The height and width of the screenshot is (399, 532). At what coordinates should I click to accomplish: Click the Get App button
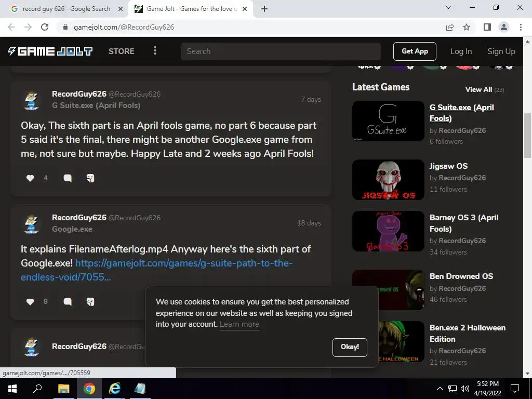415,51
